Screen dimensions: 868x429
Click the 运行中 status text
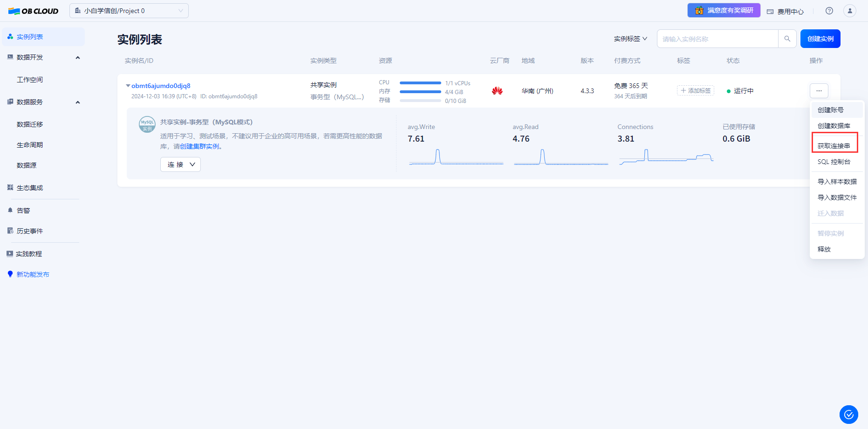pos(744,91)
